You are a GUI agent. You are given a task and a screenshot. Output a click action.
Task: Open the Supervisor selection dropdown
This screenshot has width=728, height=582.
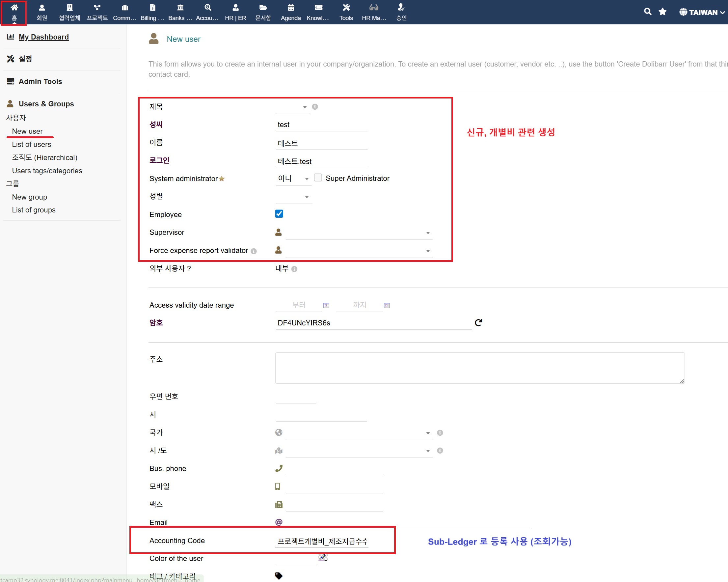coord(359,233)
